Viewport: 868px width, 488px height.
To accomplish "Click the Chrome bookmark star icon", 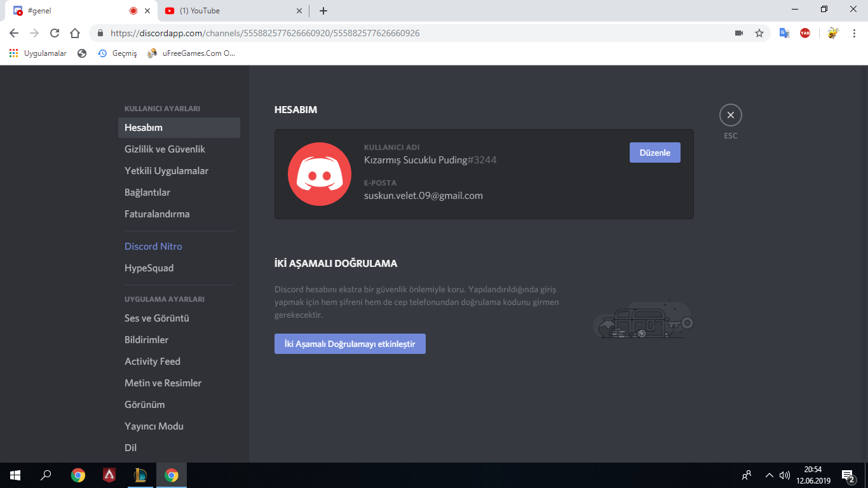I will tap(759, 33).
